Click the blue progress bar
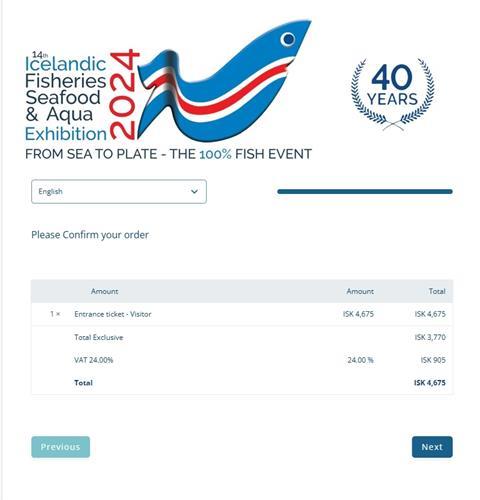The width and height of the screenshot is (480, 500). [x=365, y=191]
